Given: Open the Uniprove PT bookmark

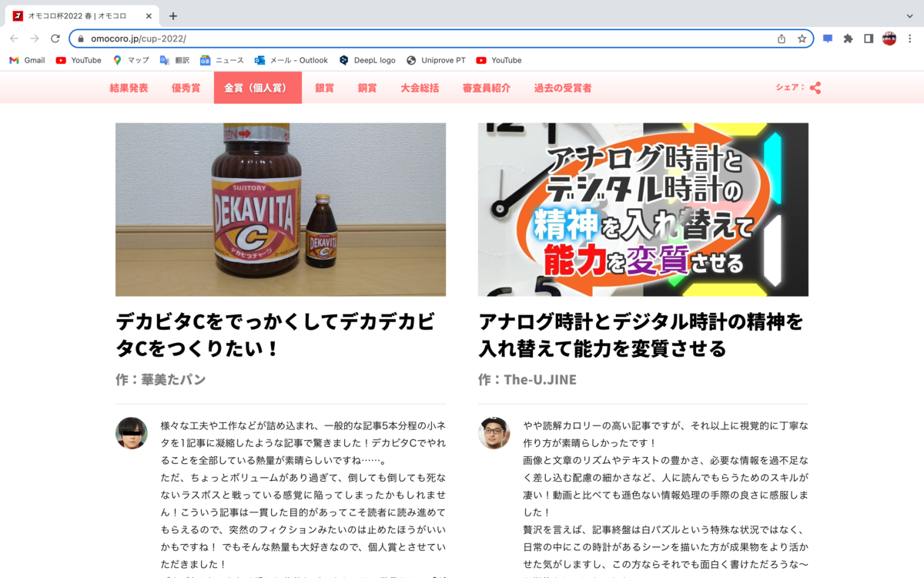Looking at the screenshot, I should click(x=436, y=60).
